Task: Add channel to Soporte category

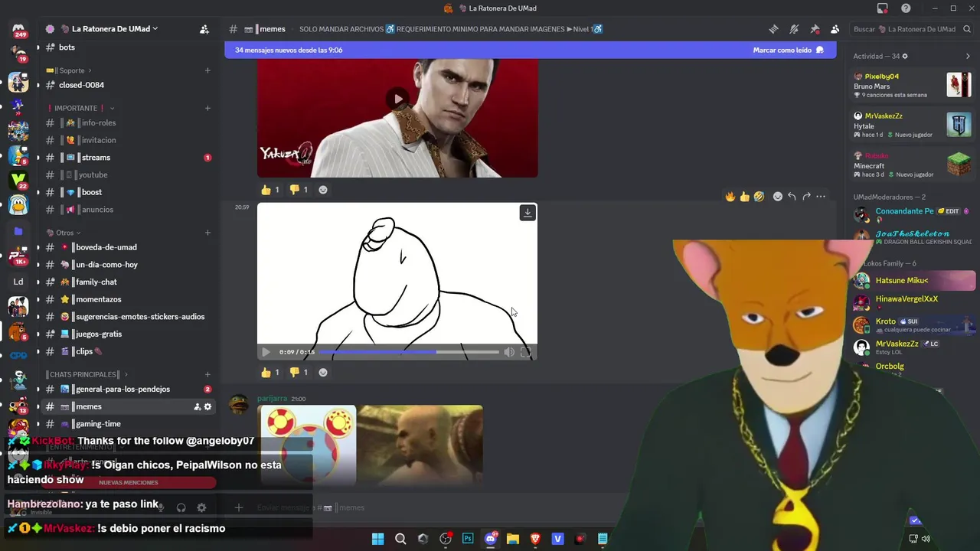Action: 207,70
